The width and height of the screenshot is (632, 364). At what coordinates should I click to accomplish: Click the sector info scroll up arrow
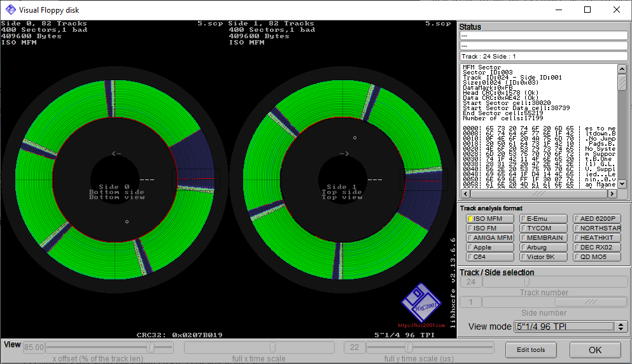point(622,69)
